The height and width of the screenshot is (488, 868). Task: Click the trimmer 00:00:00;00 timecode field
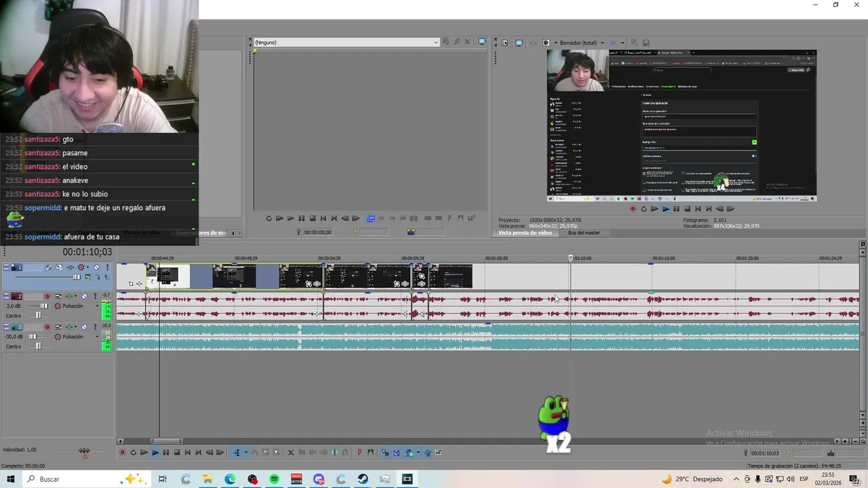318,232
